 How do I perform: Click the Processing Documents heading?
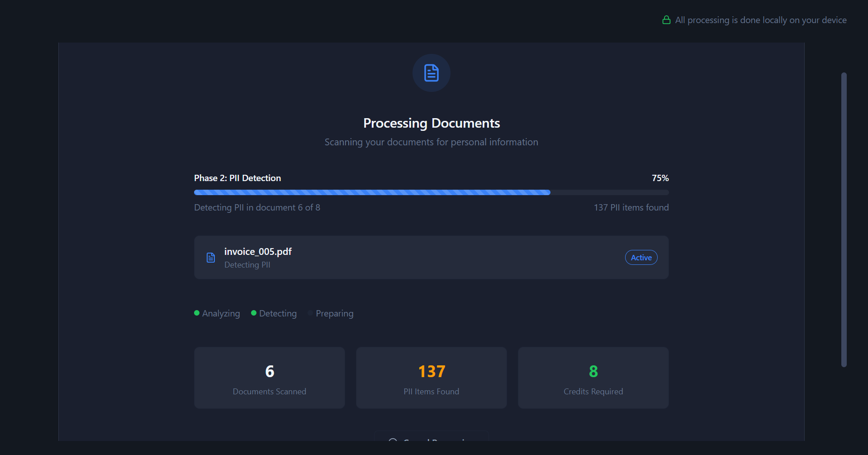tap(431, 123)
